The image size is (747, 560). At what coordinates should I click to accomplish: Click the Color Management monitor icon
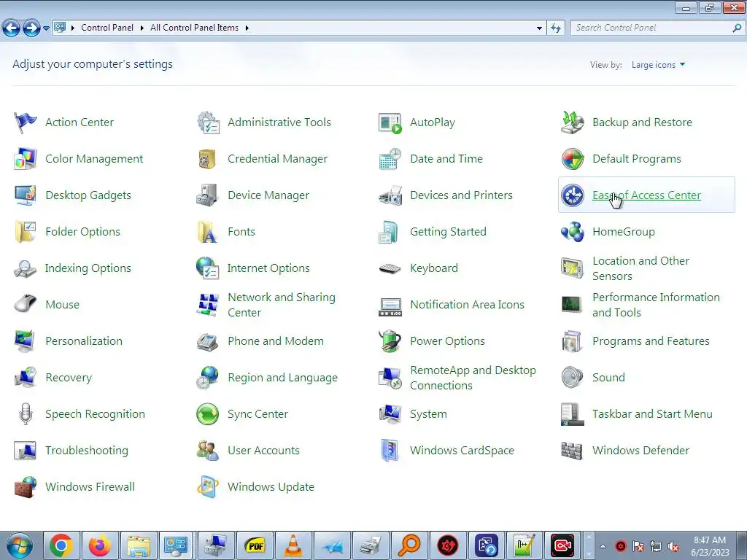(x=26, y=159)
